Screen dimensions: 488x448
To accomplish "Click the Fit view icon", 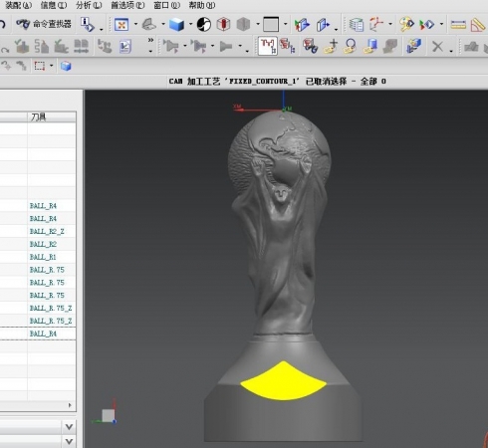I will click(122, 25).
